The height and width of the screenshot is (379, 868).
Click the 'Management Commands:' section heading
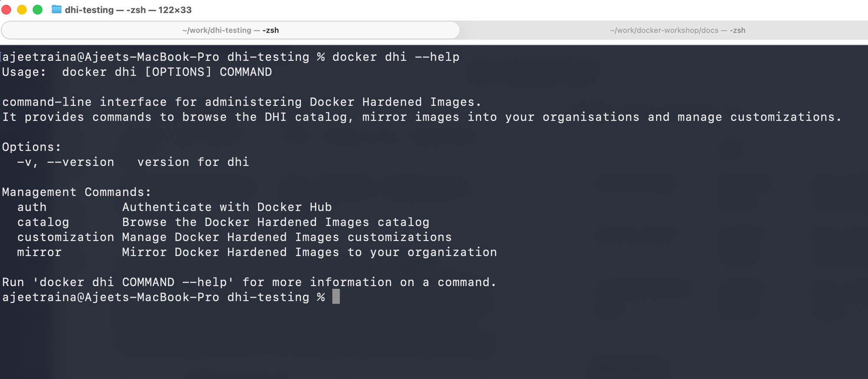pos(76,192)
